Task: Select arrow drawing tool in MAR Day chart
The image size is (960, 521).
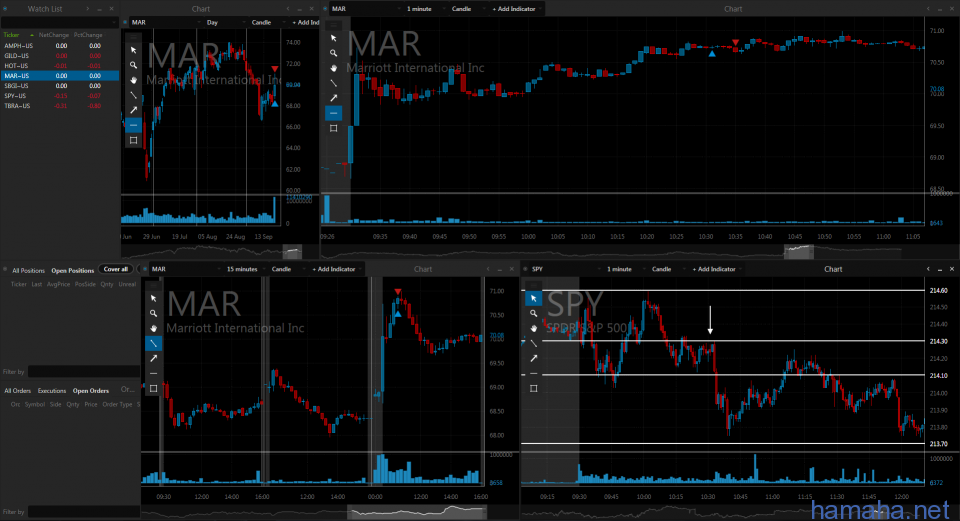Action: tap(133, 110)
